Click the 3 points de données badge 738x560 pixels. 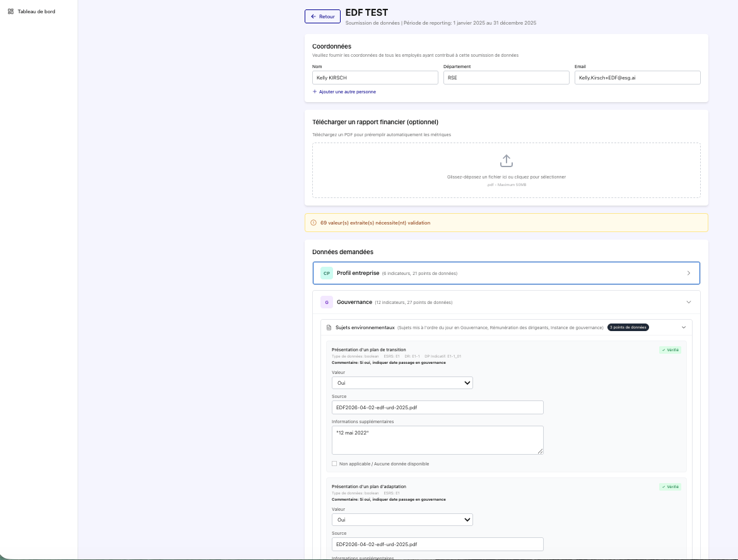coord(628,327)
